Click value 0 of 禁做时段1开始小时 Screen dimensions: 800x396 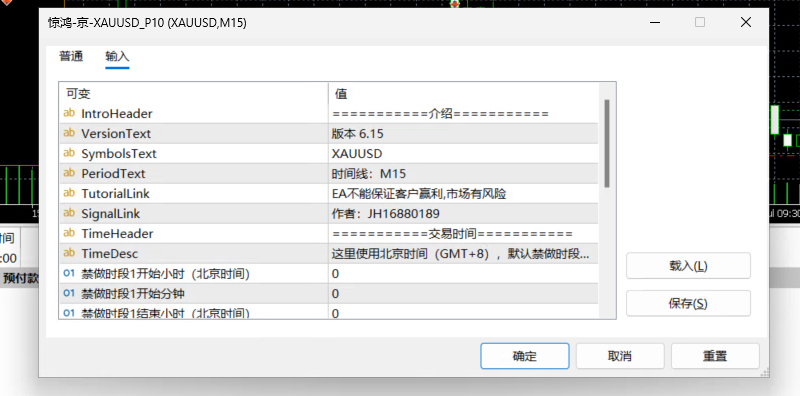(463, 274)
